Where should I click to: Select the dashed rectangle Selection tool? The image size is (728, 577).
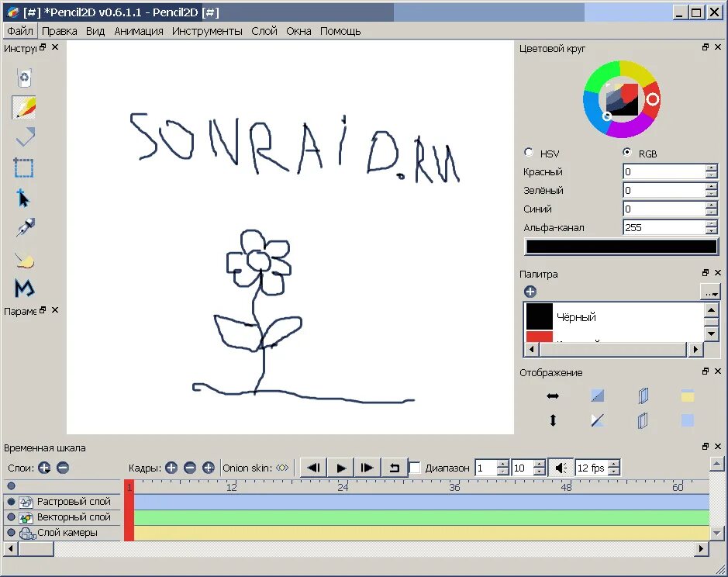pyautogui.click(x=24, y=168)
